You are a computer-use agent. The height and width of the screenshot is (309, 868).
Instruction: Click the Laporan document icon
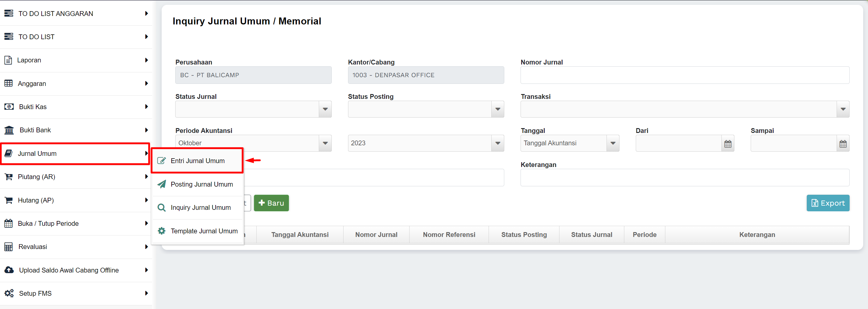click(x=8, y=60)
